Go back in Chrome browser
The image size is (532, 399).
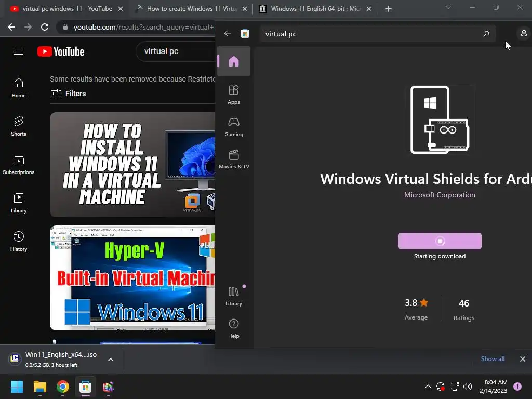click(x=11, y=27)
